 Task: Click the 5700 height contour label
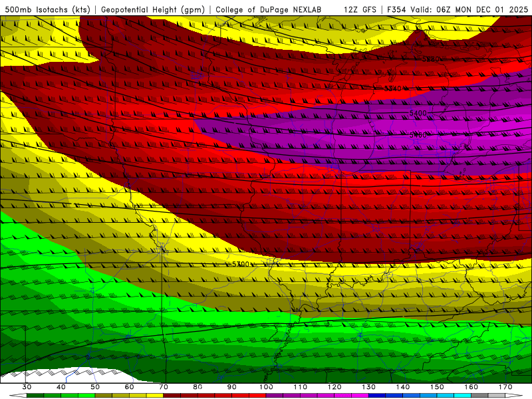pyautogui.click(x=241, y=264)
